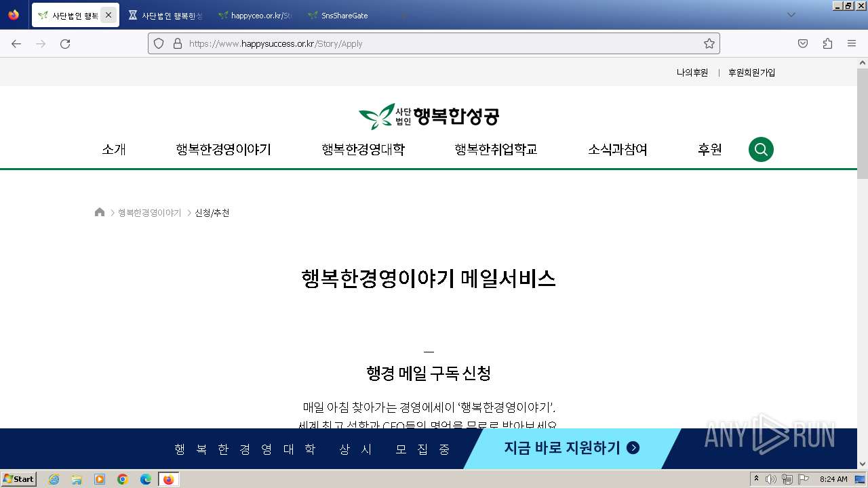Click the green search icon in navigation
The image size is (868, 488).
(761, 149)
